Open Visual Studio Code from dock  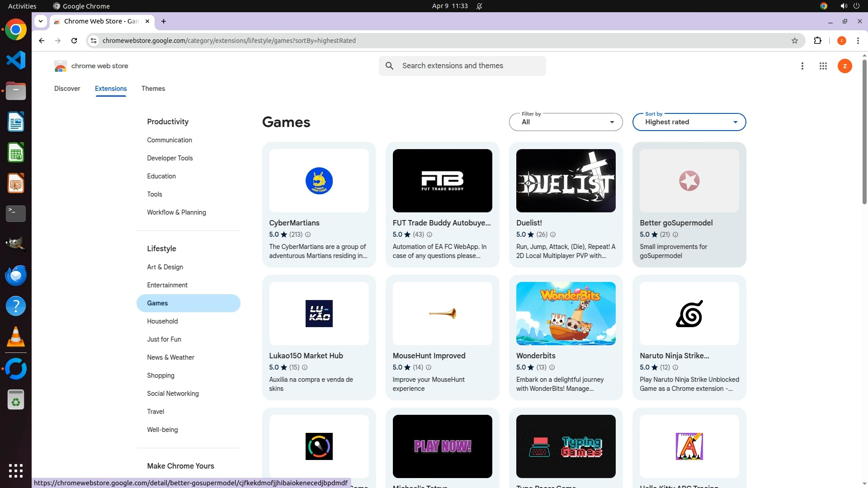(16, 60)
